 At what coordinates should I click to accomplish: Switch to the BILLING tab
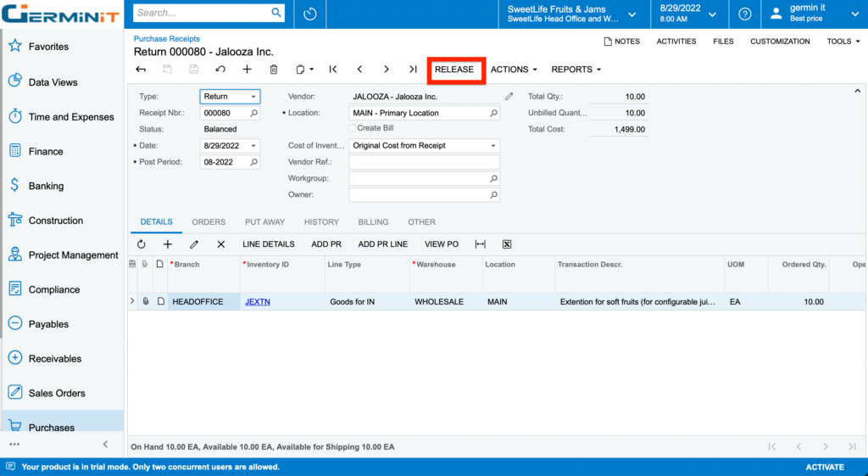(x=373, y=221)
